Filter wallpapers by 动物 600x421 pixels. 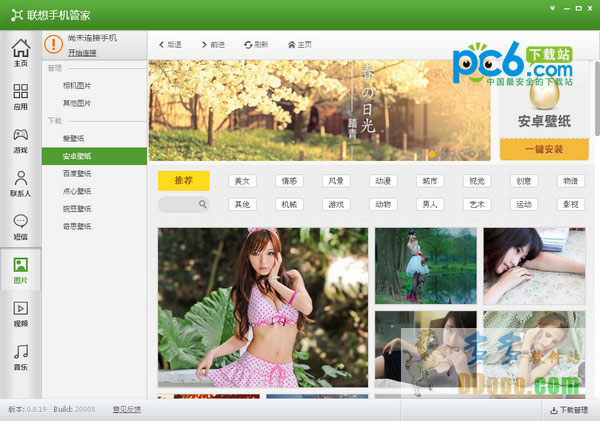(x=383, y=204)
